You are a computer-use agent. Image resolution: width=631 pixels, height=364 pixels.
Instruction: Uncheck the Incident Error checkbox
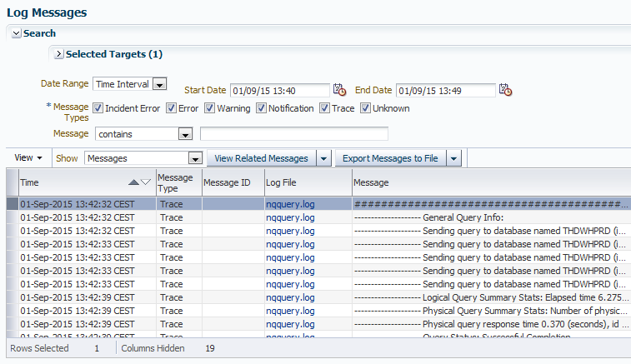tap(98, 108)
